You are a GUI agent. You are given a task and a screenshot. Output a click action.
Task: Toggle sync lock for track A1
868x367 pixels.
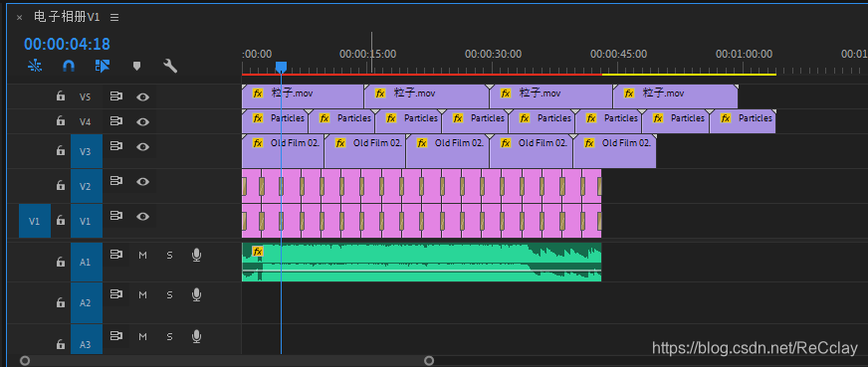115,255
